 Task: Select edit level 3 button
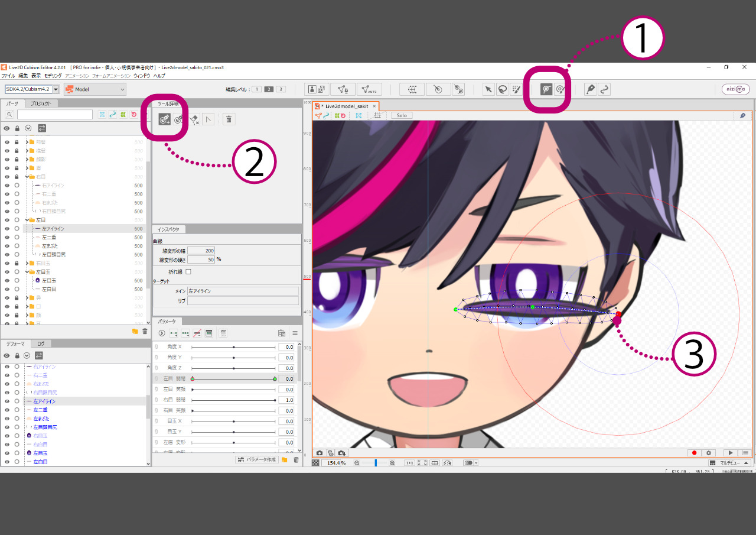(x=281, y=89)
